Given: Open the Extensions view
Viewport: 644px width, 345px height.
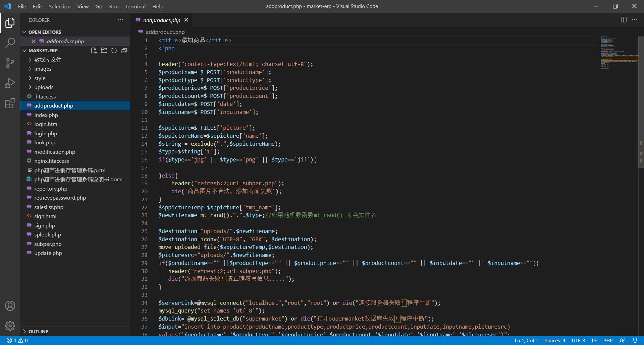Looking at the screenshot, I should [x=10, y=103].
